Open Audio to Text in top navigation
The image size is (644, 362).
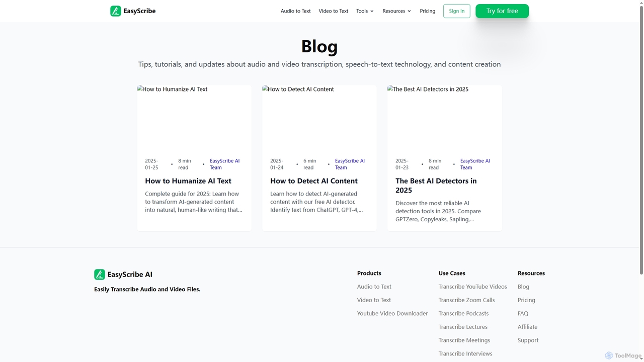click(x=295, y=11)
